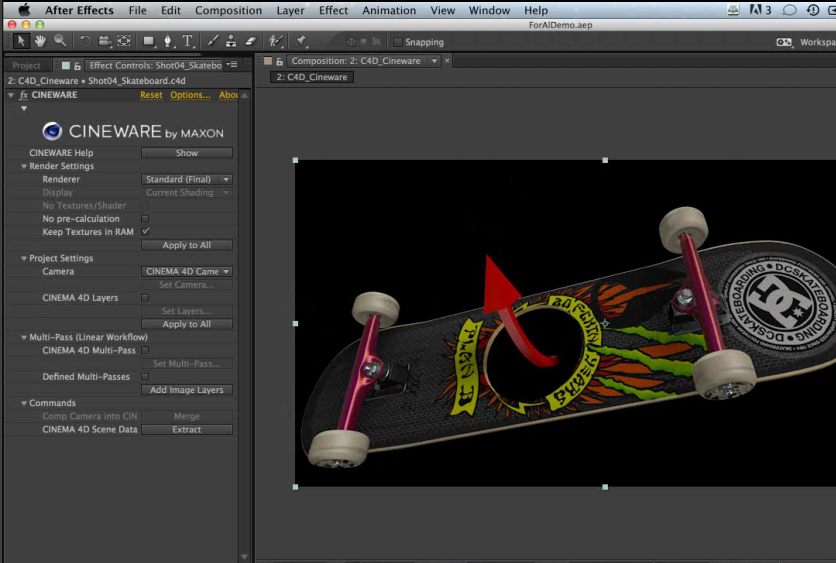Screen dimensions: 836x563
Task: Click the Composition panel label color swatch
Action: click(x=268, y=61)
